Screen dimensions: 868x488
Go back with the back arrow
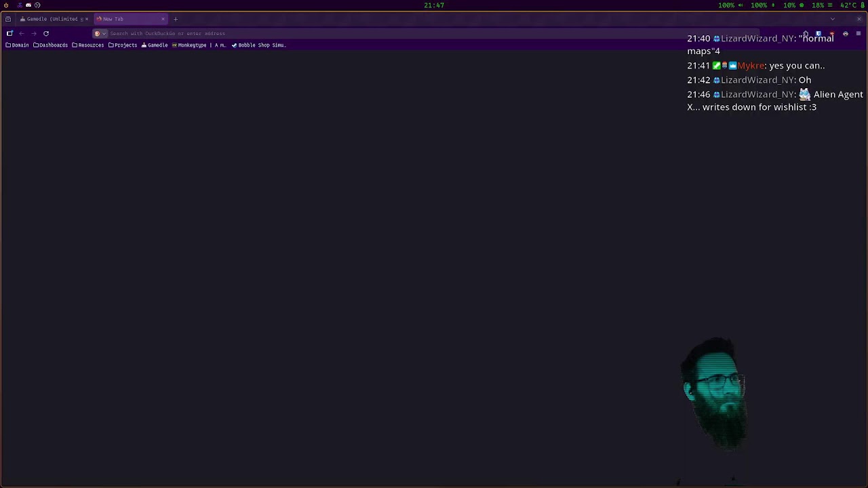(22, 33)
